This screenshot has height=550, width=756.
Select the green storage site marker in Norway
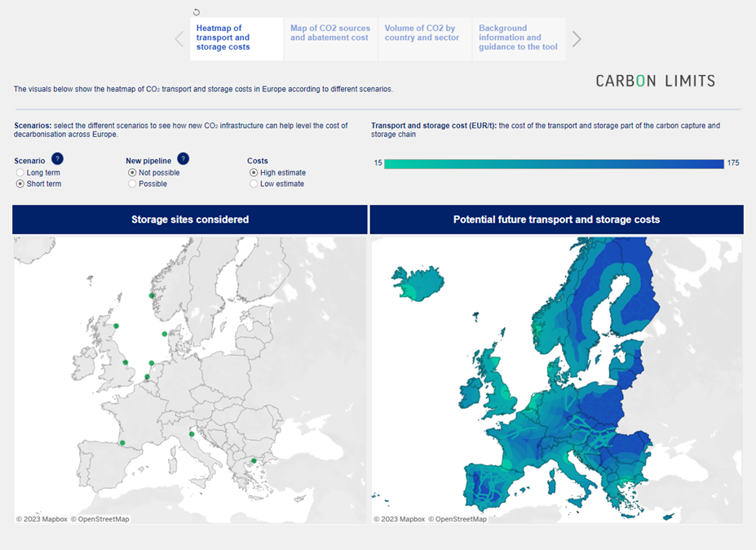(151, 295)
